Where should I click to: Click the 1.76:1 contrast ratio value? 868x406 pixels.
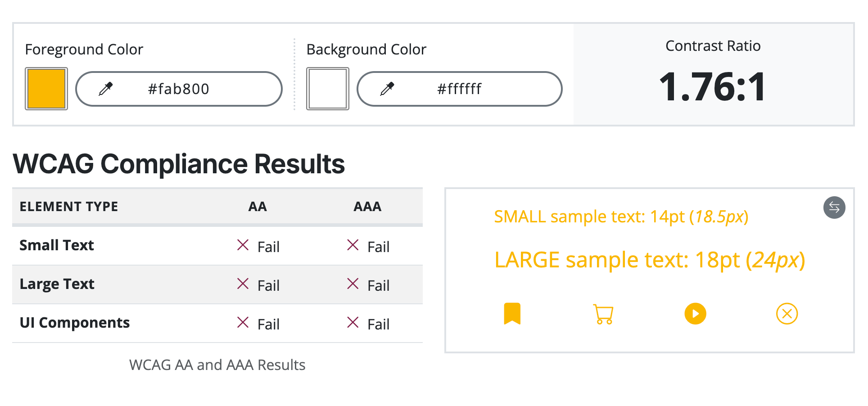pos(713,87)
